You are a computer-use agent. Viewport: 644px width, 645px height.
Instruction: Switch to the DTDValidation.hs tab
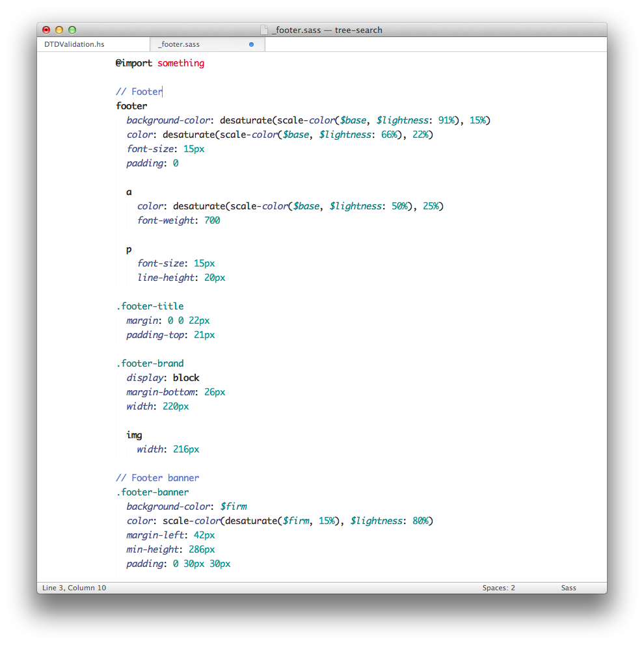(x=74, y=45)
